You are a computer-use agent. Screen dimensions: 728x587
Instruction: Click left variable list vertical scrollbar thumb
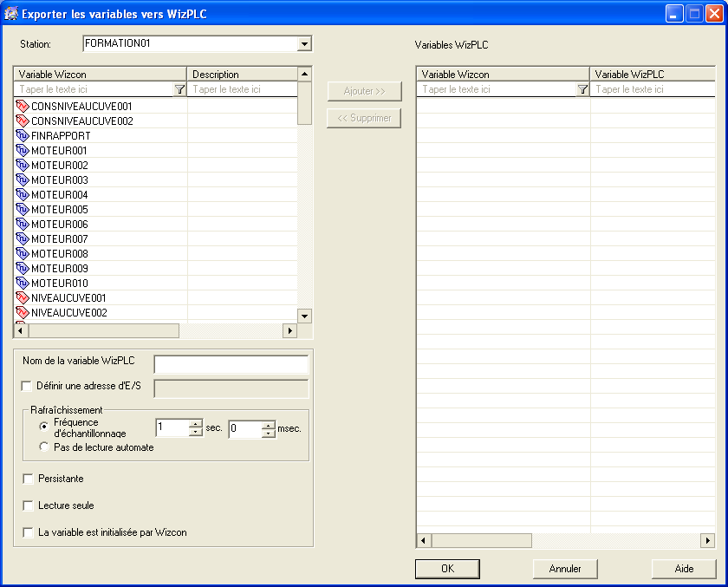[x=304, y=103]
